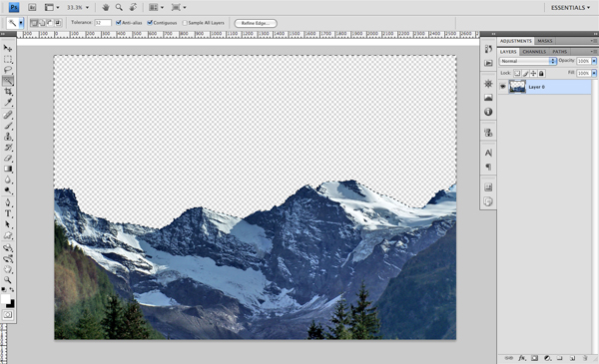Select the History Brush tool
Screen dimensions: 599x364
8,148
